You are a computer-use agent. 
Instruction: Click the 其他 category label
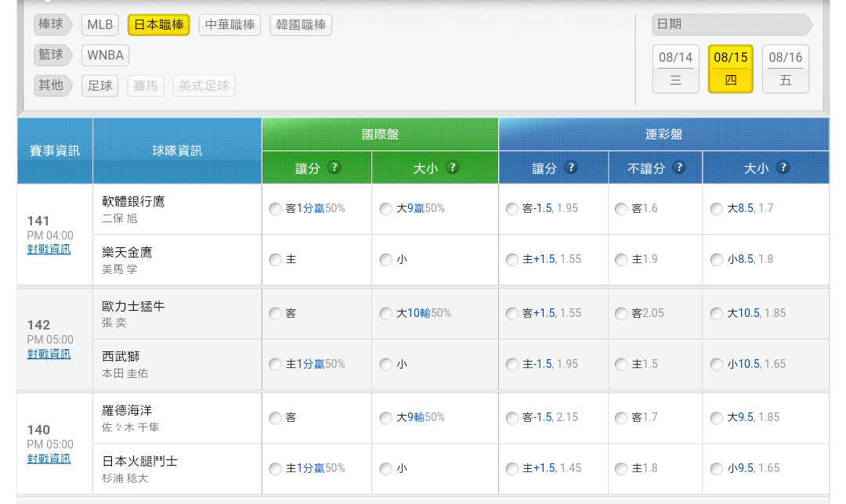pyautogui.click(x=52, y=85)
